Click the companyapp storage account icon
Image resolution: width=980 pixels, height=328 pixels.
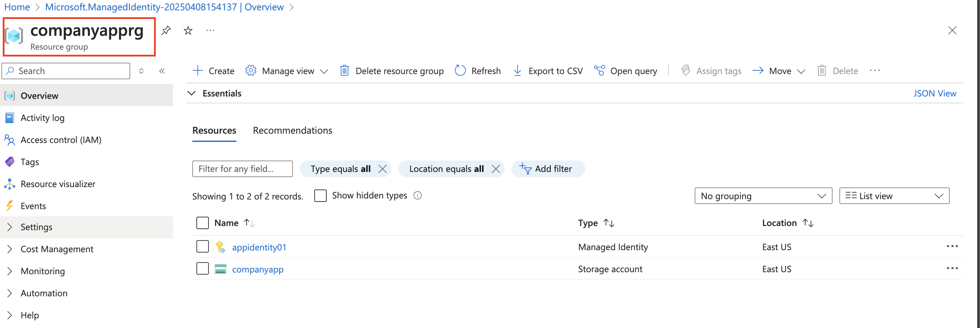click(220, 269)
